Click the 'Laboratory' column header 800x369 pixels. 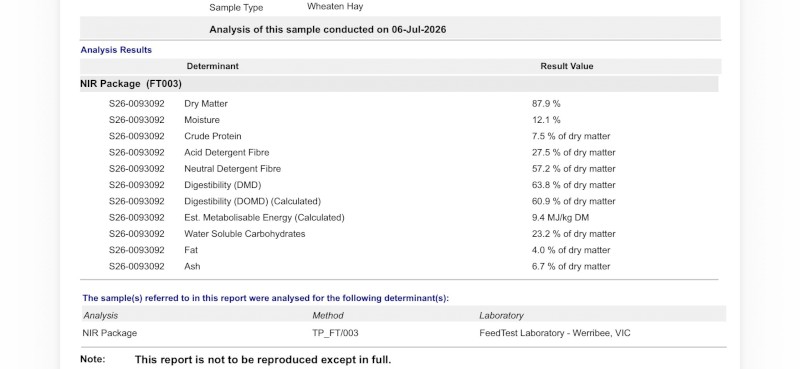502,316
